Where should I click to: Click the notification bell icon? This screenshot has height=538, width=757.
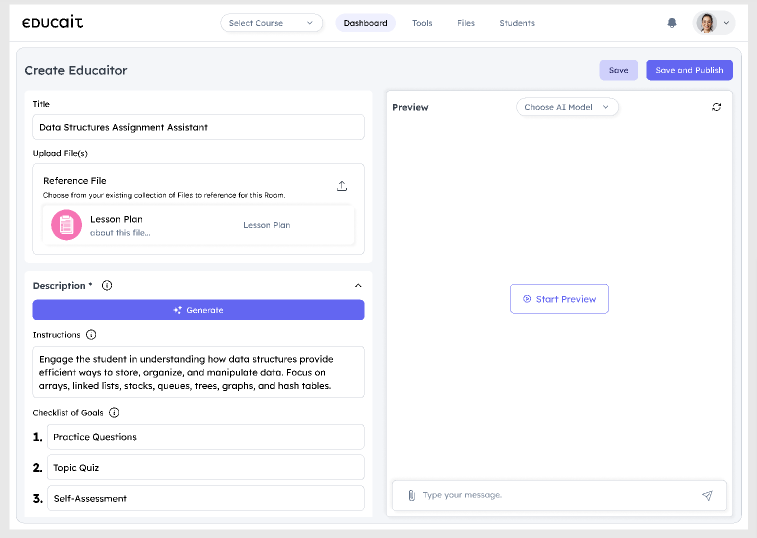(x=672, y=23)
